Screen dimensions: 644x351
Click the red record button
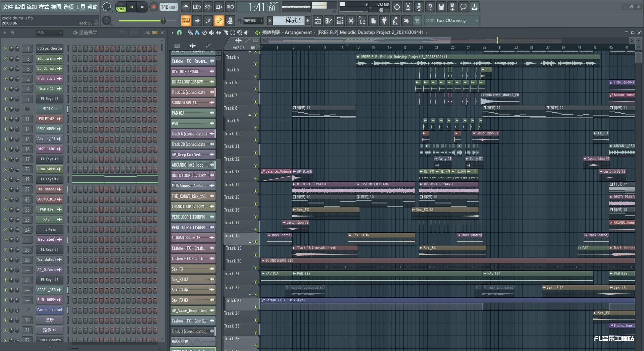(x=154, y=7)
